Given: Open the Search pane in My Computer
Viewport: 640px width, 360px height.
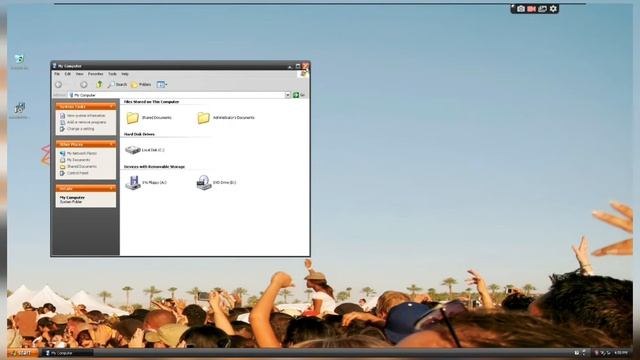Looking at the screenshot, I should (x=118, y=84).
